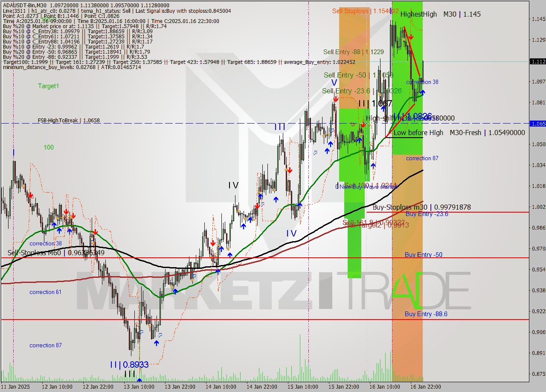The height and width of the screenshot is (392, 546).
Task: Click the 1.129 price axis value
Action: 539,40
